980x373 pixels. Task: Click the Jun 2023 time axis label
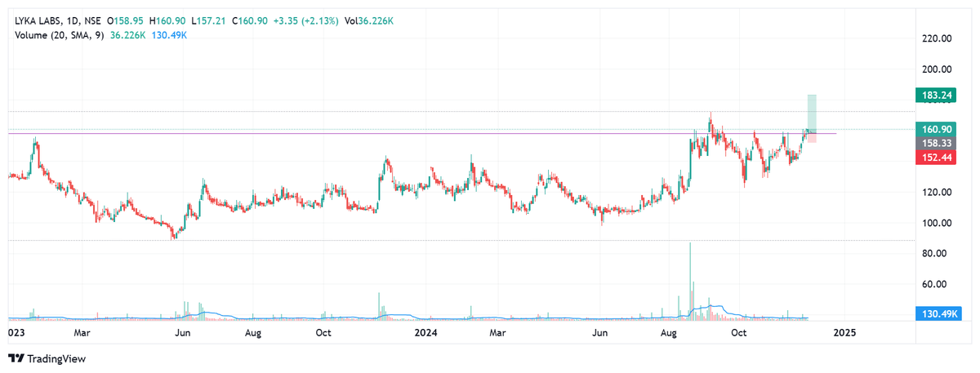[x=183, y=333]
